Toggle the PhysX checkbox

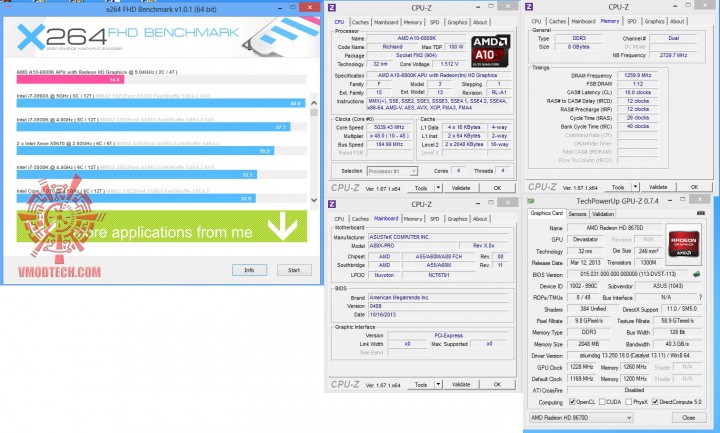629,402
